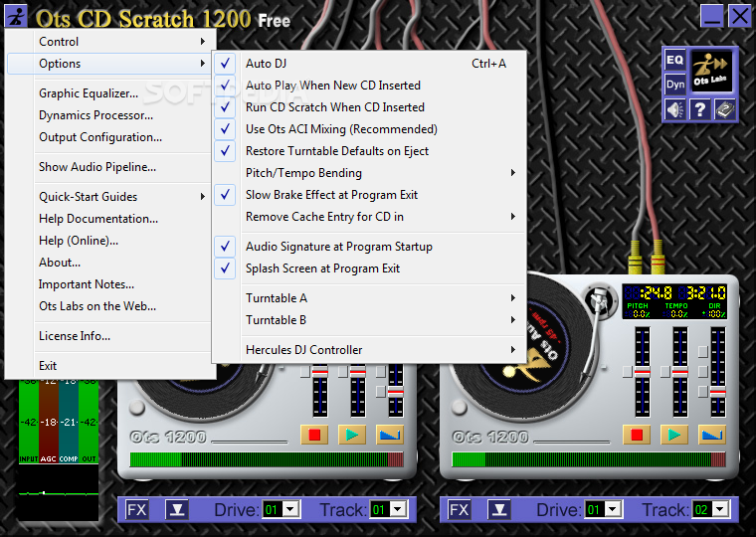This screenshot has width=756, height=537.
Task: Expand Quick-Start Guides submenu
Action: tap(109, 197)
